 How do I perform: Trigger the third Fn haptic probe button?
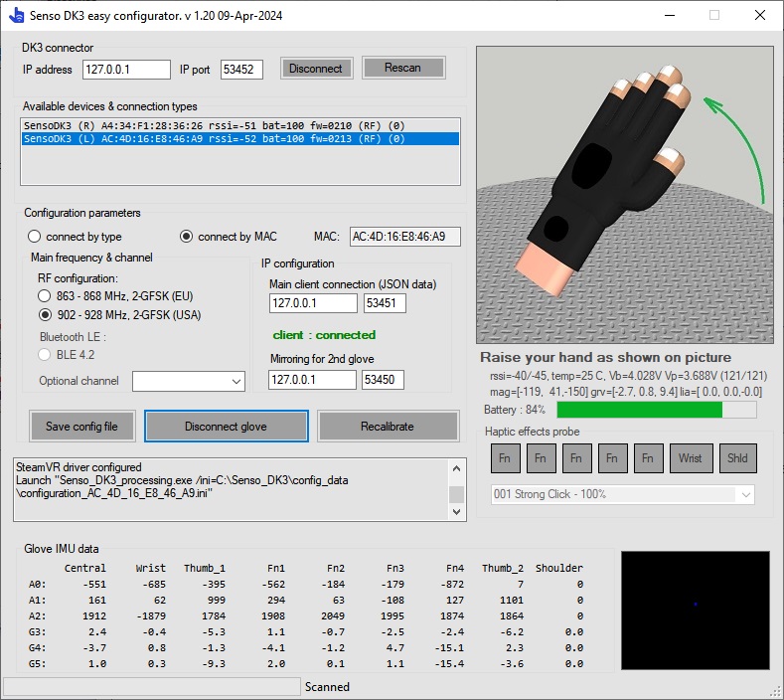pos(576,457)
